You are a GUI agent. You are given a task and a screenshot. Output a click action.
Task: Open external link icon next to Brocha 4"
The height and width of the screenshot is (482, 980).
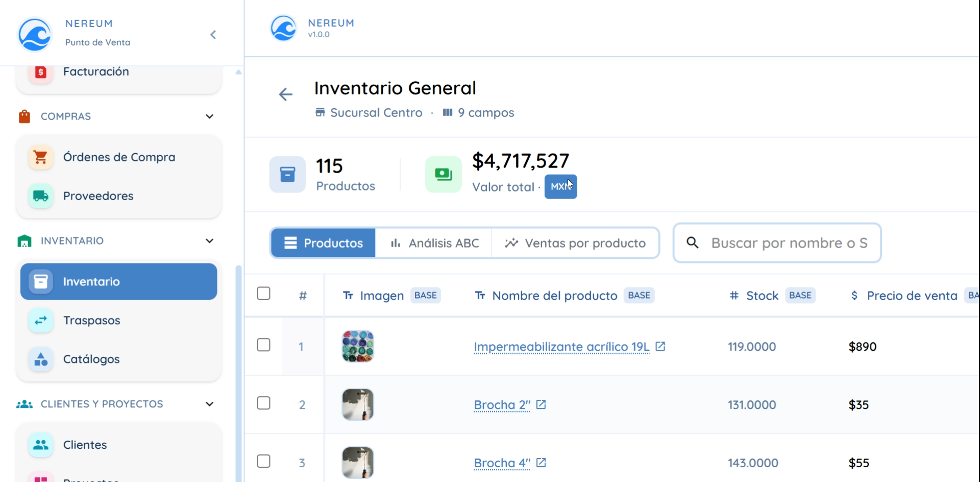[x=541, y=463]
